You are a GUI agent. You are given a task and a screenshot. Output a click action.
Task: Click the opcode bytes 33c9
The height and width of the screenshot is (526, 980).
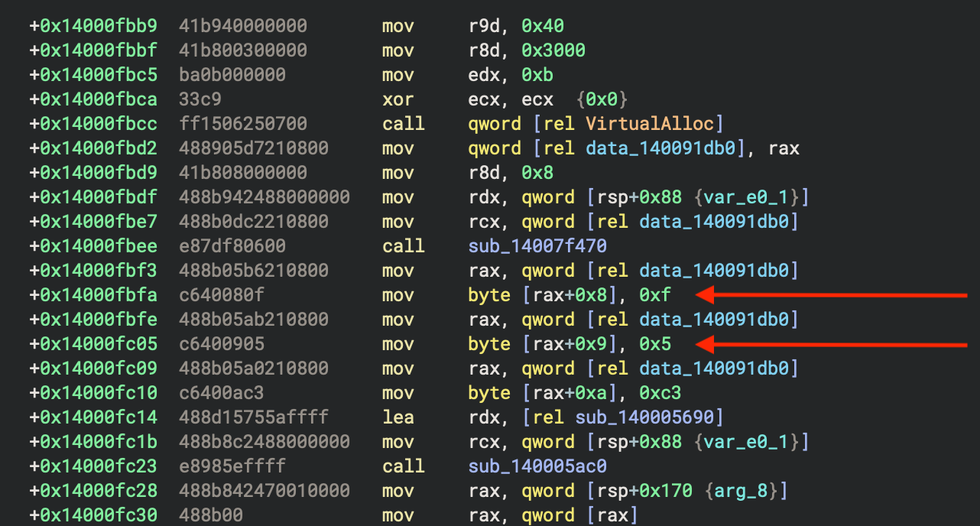tap(200, 99)
